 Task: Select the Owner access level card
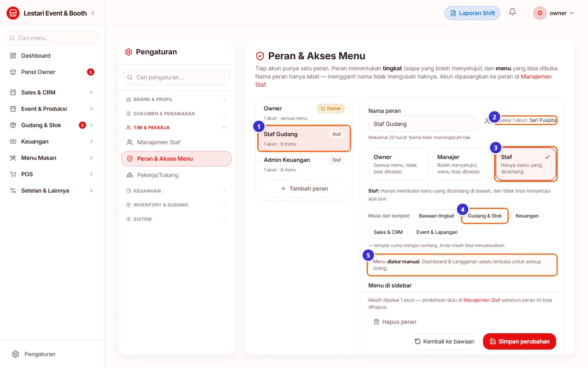(398, 164)
